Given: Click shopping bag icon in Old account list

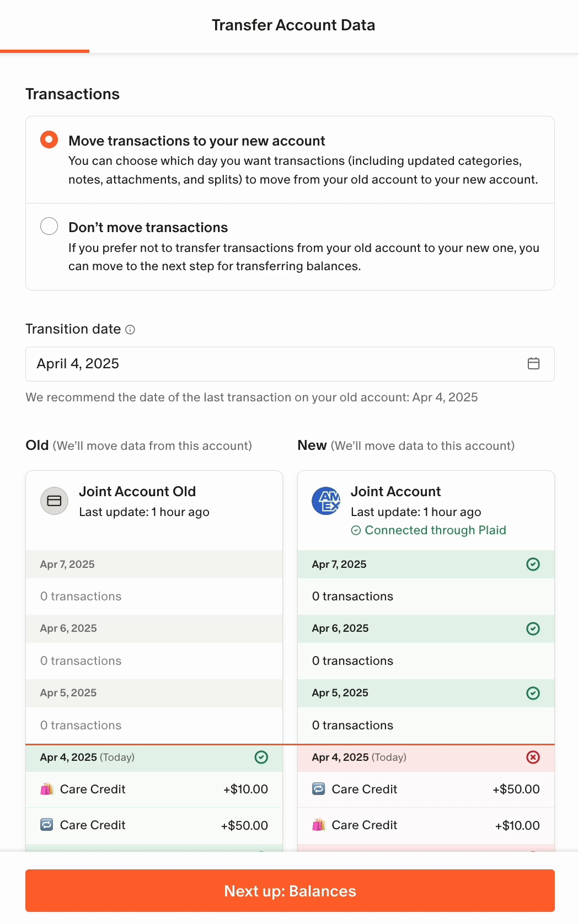Looking at the screenshot, I should [x=47, y=789].
